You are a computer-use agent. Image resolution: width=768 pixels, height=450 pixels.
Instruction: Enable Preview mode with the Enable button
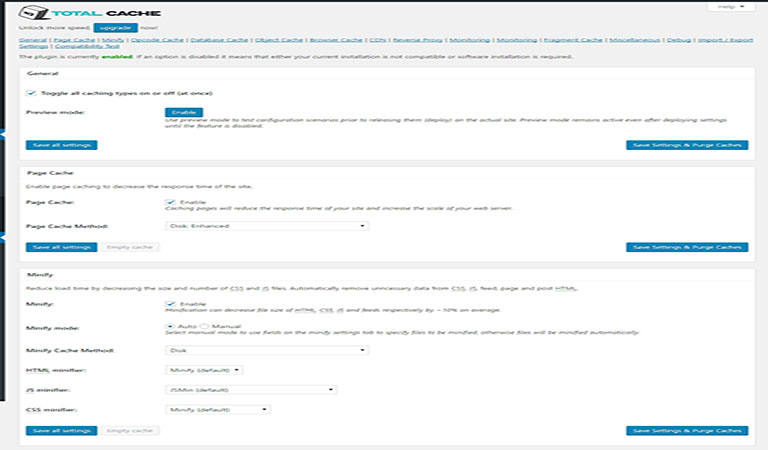click(x=184, y=112)
